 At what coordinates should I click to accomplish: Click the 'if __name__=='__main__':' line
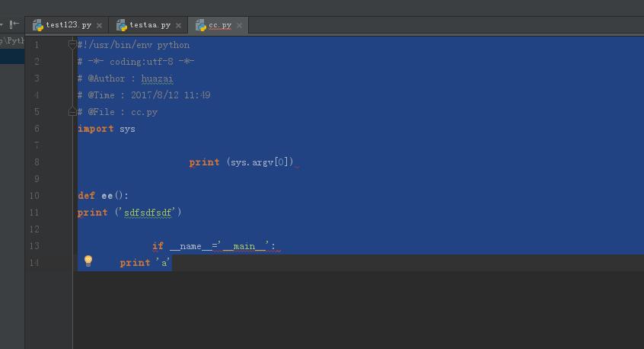pyautogui.click(x=214, y=246)
